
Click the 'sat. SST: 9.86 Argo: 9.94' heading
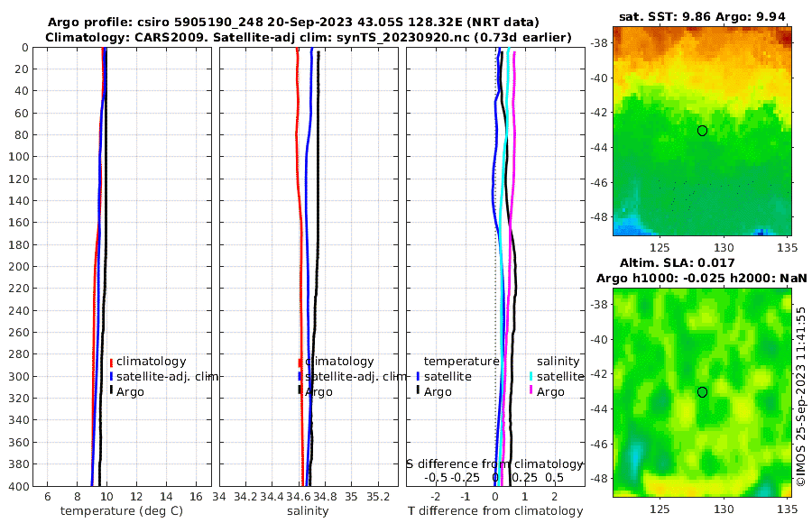(x=702, y=16)
